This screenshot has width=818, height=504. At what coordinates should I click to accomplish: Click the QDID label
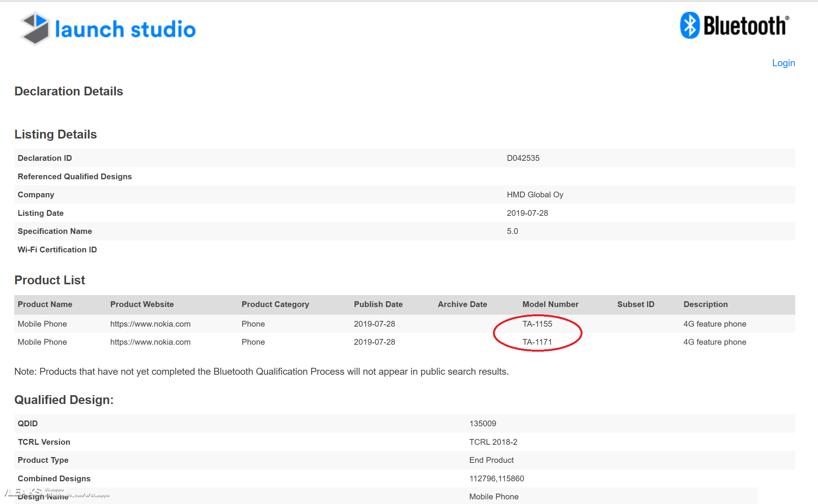coord(28,424)
